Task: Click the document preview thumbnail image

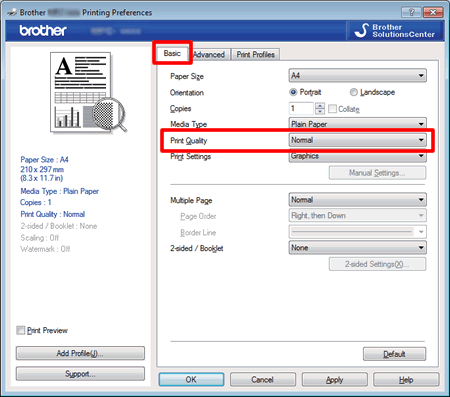Action: coord(88,92)
